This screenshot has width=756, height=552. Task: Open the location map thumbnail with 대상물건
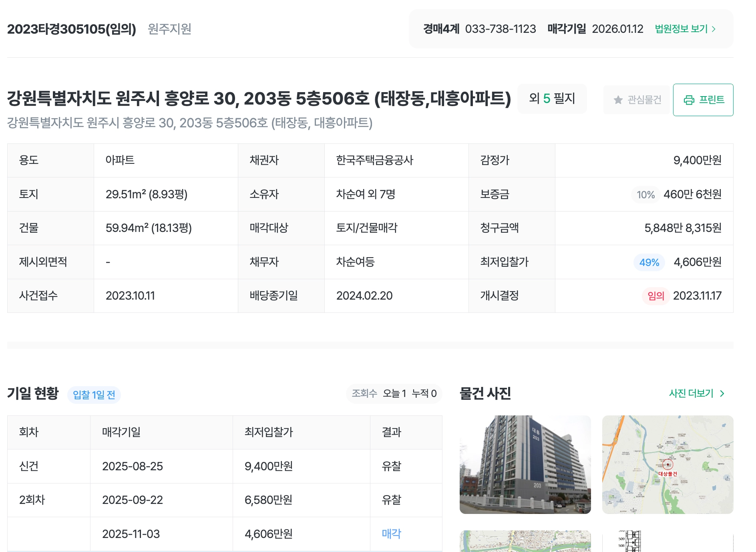pos(668,464)
